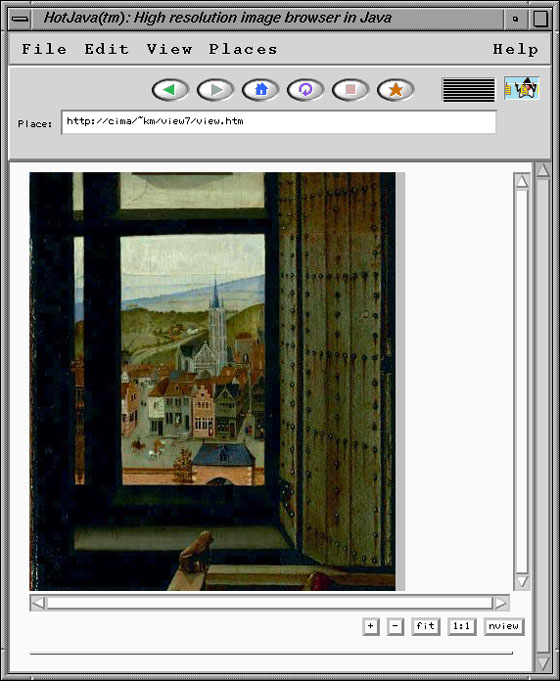560x681 pixels.
Task: Reload the page with the purple circular arrow
Action: tap(305, 90)
